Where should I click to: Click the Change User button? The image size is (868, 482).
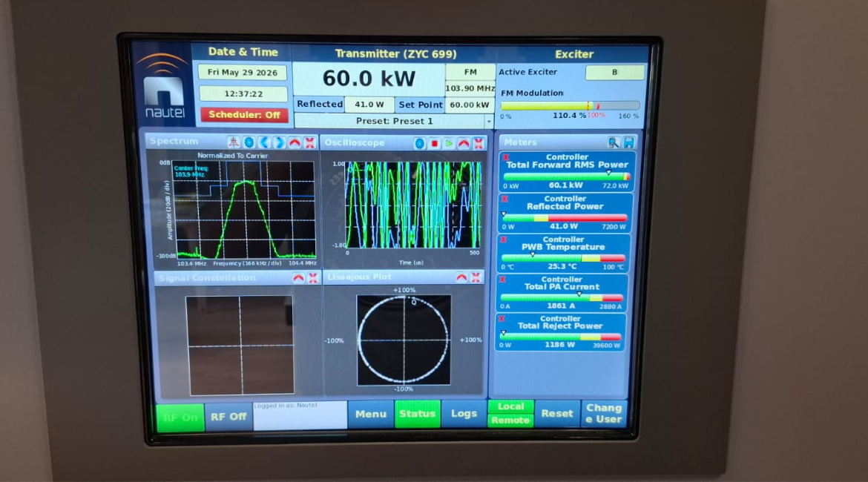point(604,413)
